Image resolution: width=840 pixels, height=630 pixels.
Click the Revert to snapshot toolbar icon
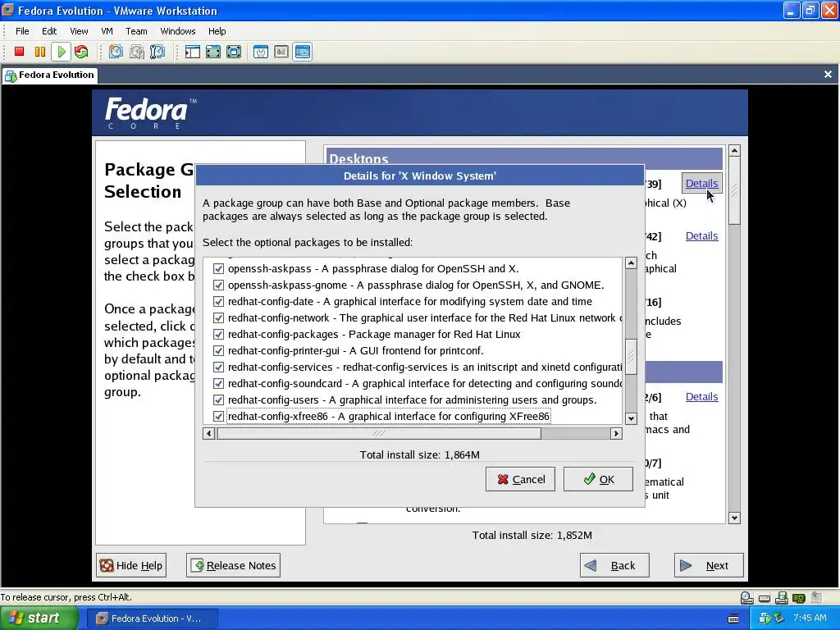(x=137, y=52)
